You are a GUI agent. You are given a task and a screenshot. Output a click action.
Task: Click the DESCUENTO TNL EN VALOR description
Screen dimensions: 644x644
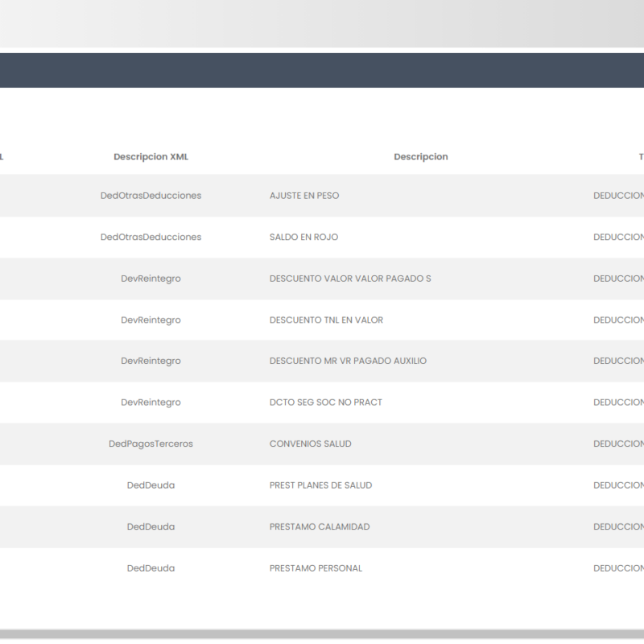[326, 320]
